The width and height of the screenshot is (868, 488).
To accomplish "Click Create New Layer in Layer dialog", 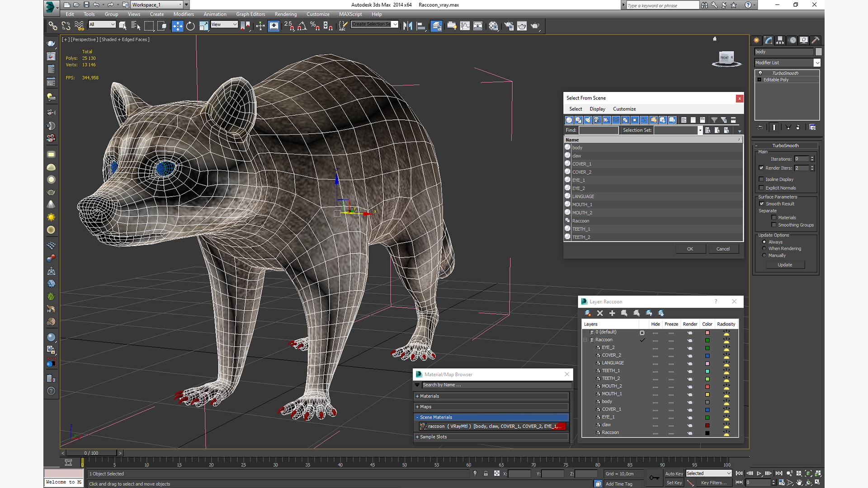I will pos(588,313).
